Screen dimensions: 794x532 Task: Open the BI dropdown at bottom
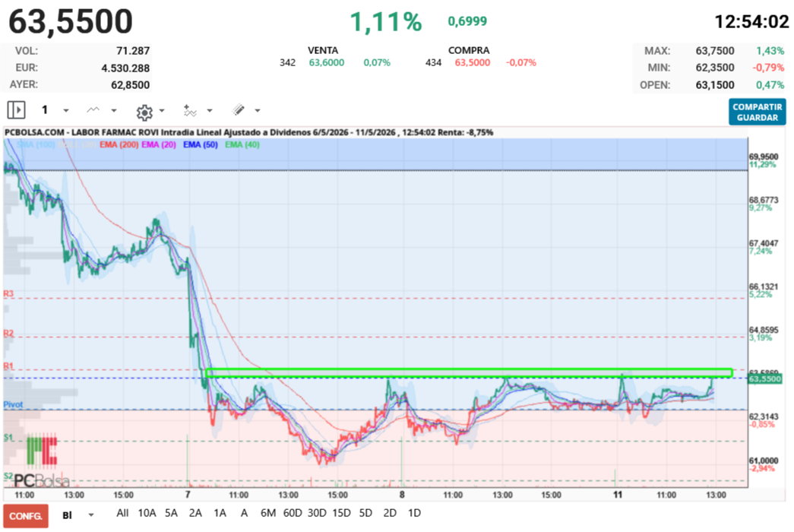click(x=78, y=515)
